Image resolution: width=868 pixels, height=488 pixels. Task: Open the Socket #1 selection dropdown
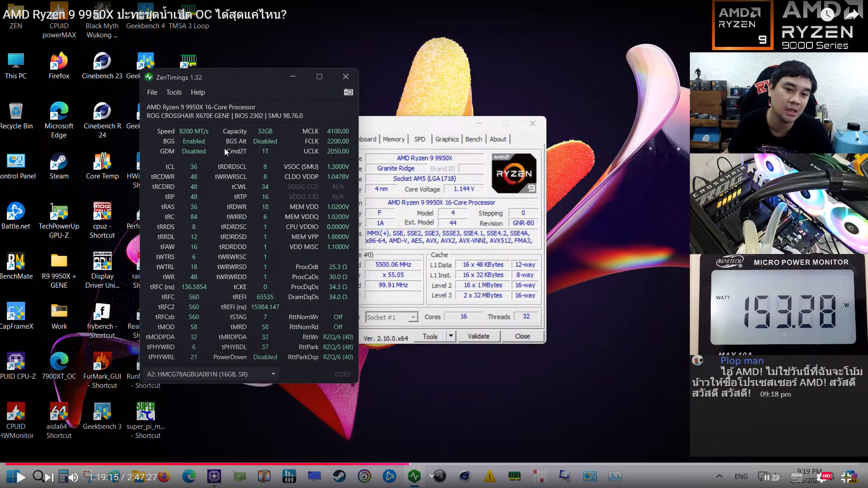click(x=413, y=317)
